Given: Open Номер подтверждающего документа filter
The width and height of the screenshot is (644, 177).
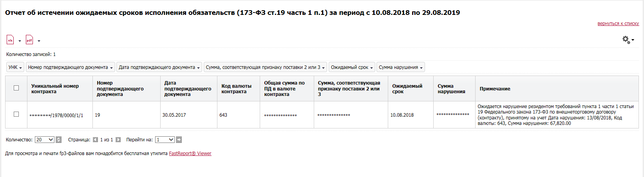Looking at the screenshot, I should click(71, 67).
